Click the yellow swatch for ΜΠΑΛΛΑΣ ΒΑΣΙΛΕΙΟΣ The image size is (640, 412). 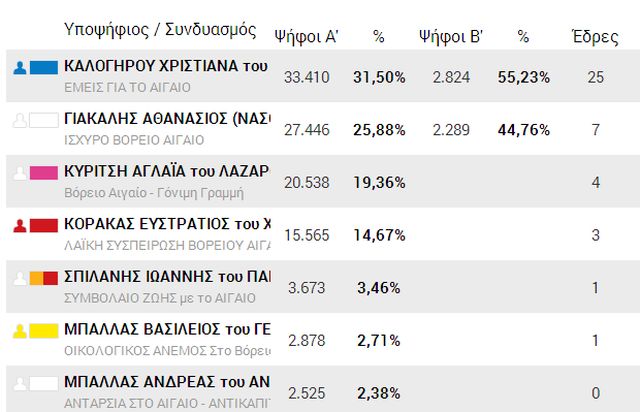pos(44,330)
